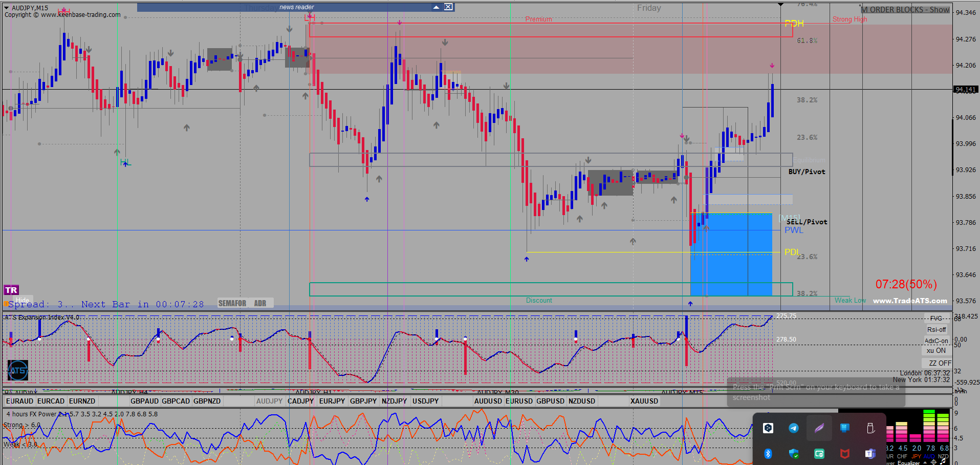Select the GBPUSD symbol button
This screenshot has height=465, width=980.
click(551, 401)
